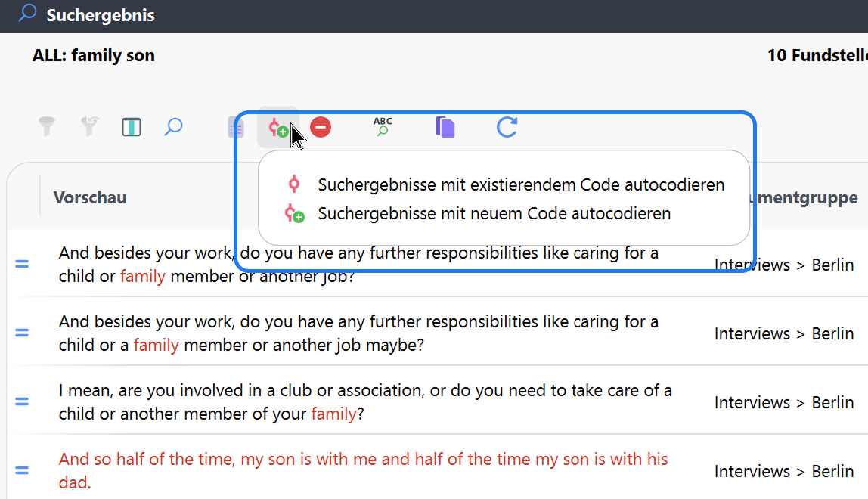Select the red result 'my son is with me'
This screenshot has width=868, height=499.
click(363, 471)
